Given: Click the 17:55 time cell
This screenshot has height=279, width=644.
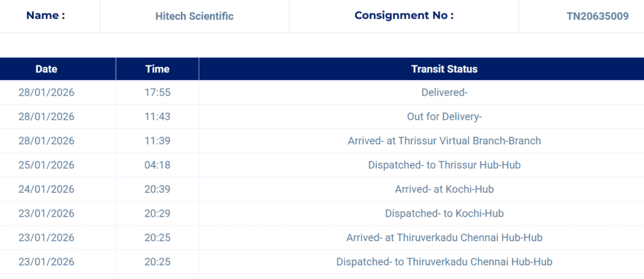Looking at the screenshot, I should [157, 93].
